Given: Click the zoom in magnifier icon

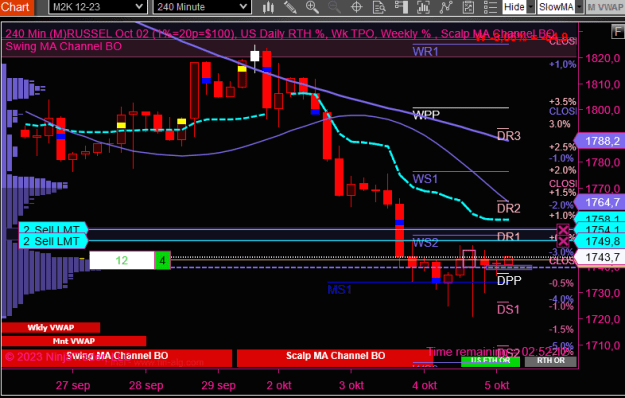Looking at the screenshot, I should pyautogui.click(x=312, y=7).
